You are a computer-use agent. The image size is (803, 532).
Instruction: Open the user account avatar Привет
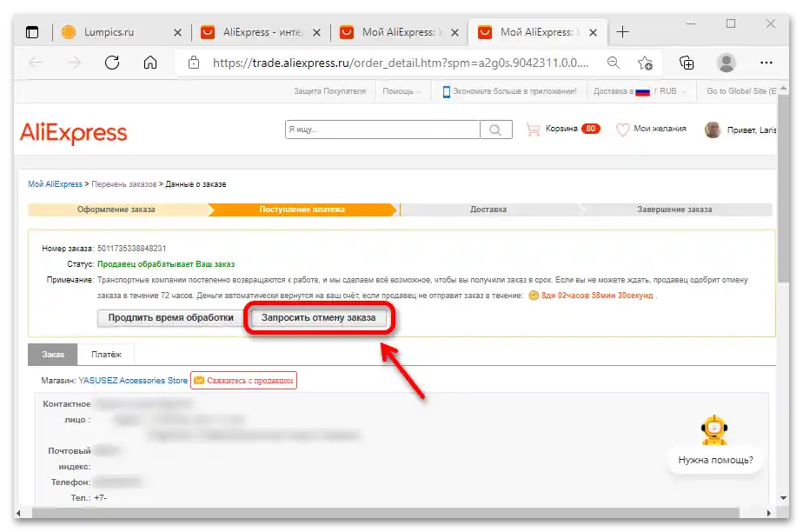[740, 130]
